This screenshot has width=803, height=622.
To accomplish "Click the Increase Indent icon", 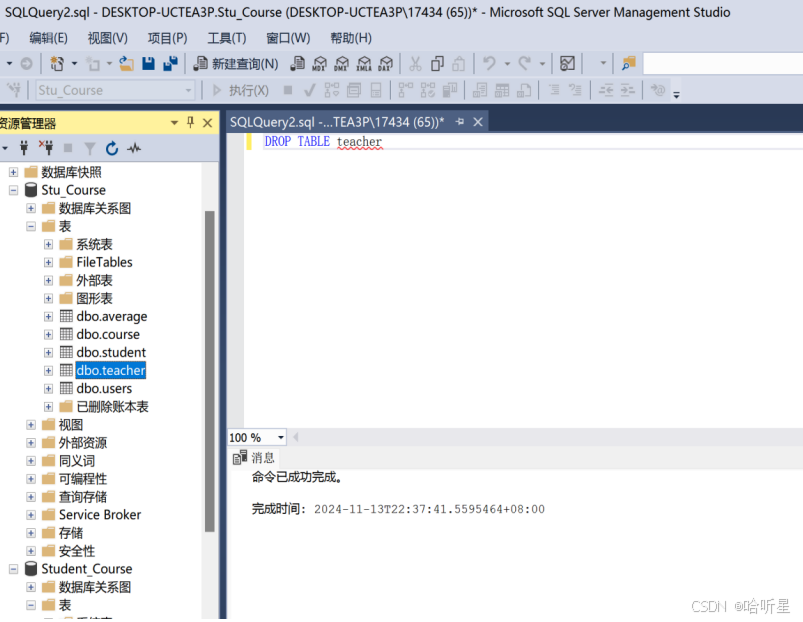I will [628, 91].
